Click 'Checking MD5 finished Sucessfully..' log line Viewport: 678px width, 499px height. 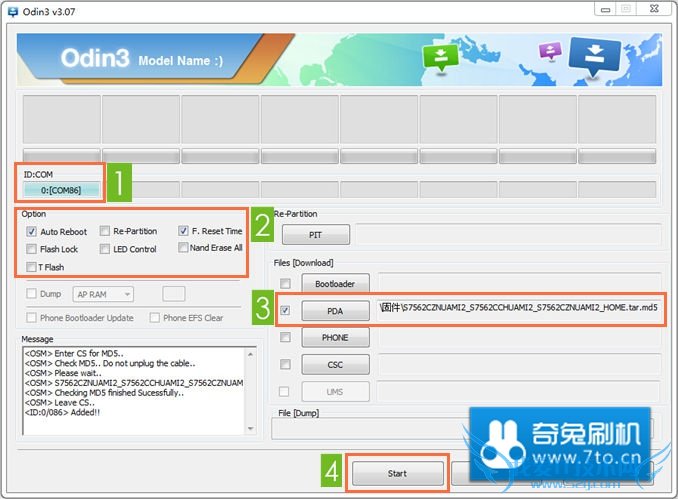click(104, 393)
